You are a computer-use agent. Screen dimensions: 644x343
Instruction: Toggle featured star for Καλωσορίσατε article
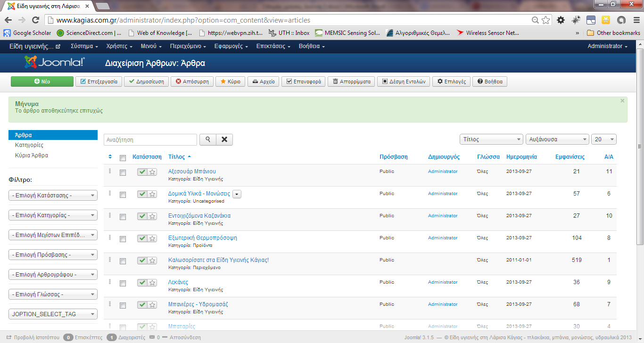[152, 261]
